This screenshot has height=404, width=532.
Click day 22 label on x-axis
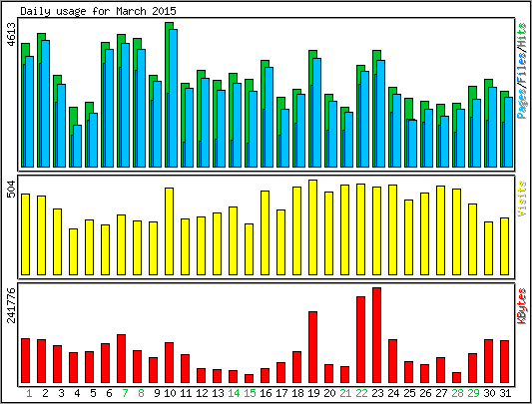coord(361,393)
